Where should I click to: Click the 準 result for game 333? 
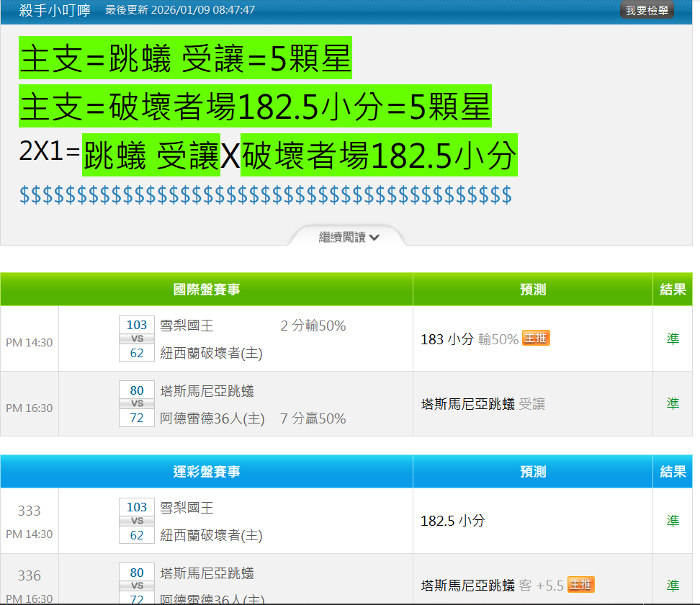click(673, 521)
